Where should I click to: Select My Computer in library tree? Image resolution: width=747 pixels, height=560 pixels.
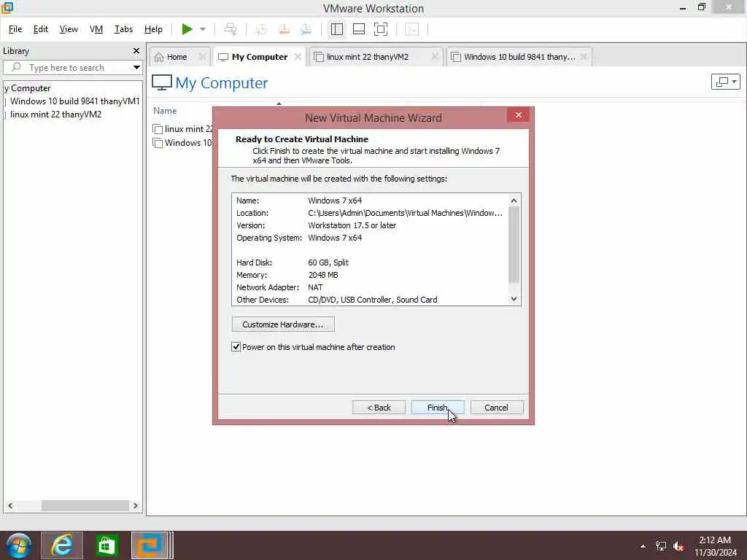[28, 88]
